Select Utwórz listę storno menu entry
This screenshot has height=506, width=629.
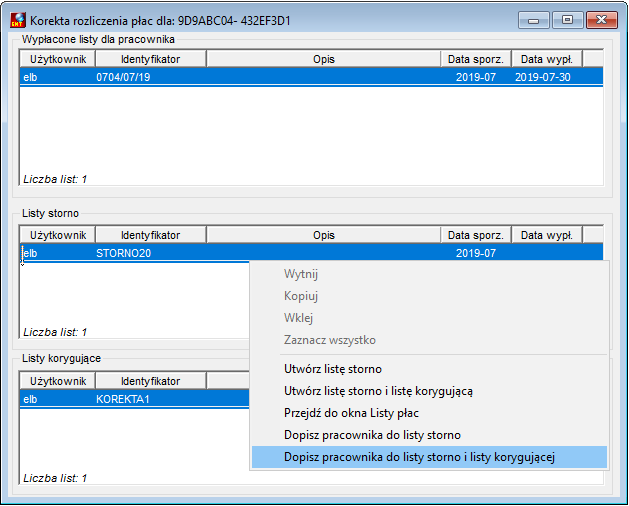[x=429, y=369]
